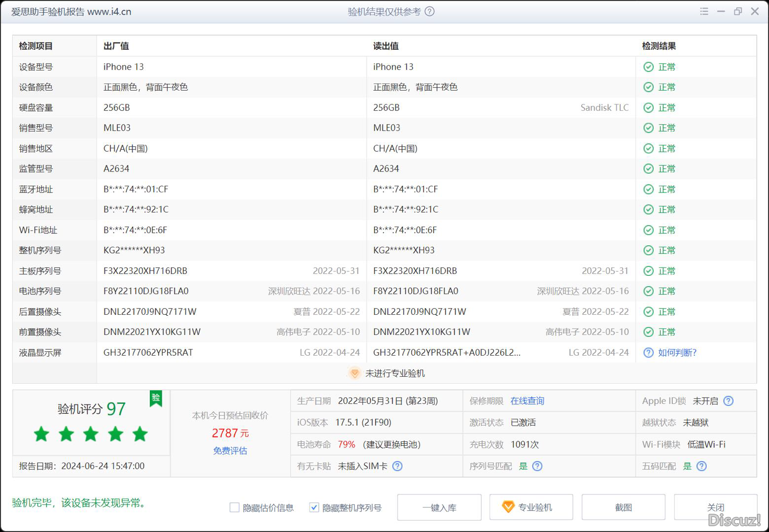
Task: Click the green check icon in 主板序列号 row
Action: click(x=648, y=271)
